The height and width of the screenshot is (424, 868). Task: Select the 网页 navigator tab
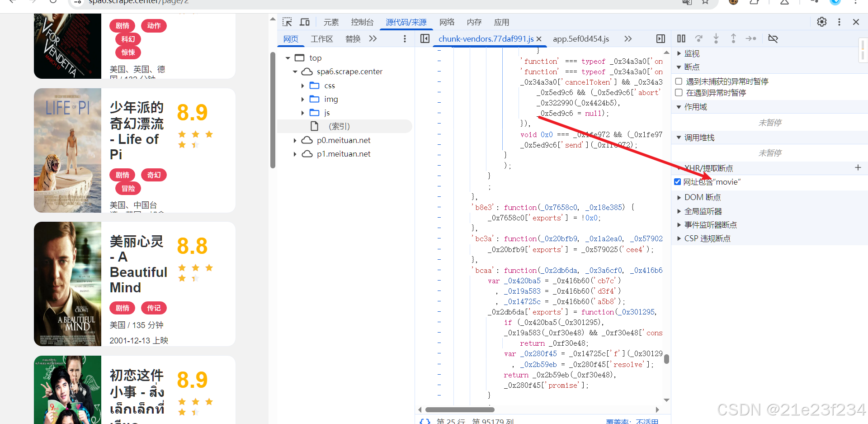[291, 39]
